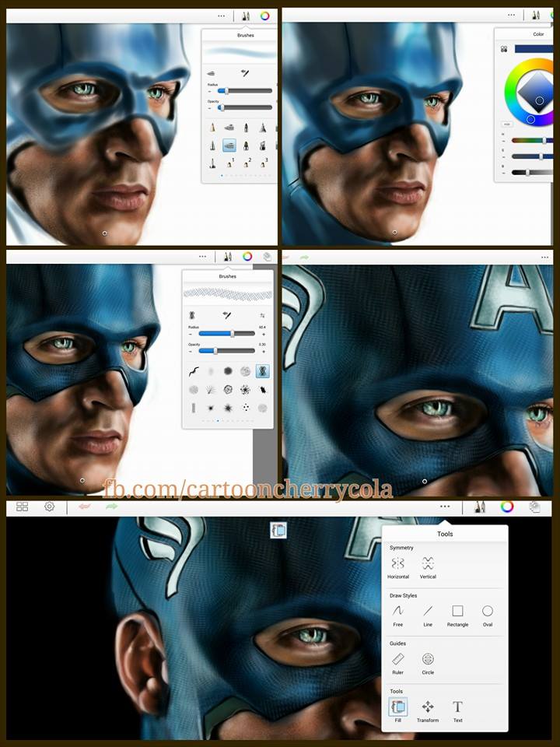Adjust the H hue slider in Color panel
The height and width of the screenshot is (747, 560).
click(x=532, y=140)
